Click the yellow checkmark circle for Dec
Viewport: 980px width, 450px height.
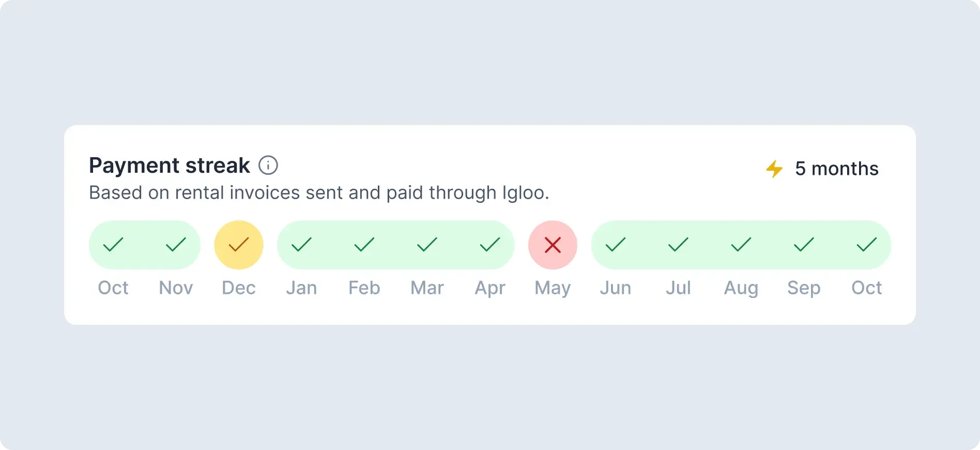click(239, 245)
